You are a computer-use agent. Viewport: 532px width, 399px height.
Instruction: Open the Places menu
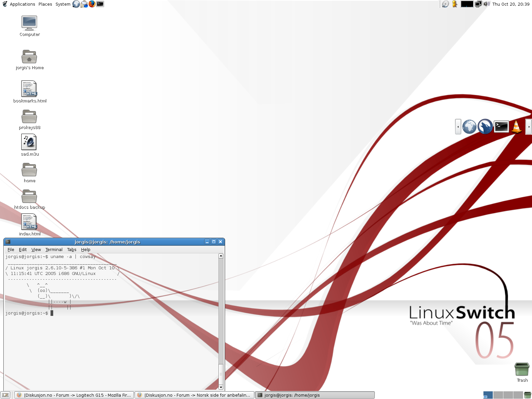[x=45, y=4]
